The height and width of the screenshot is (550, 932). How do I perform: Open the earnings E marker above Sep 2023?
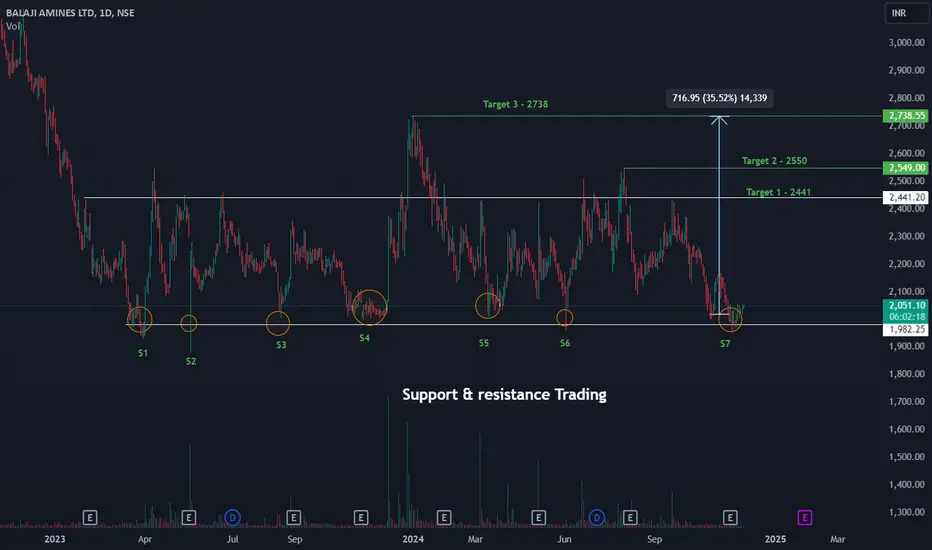point(294,518)
